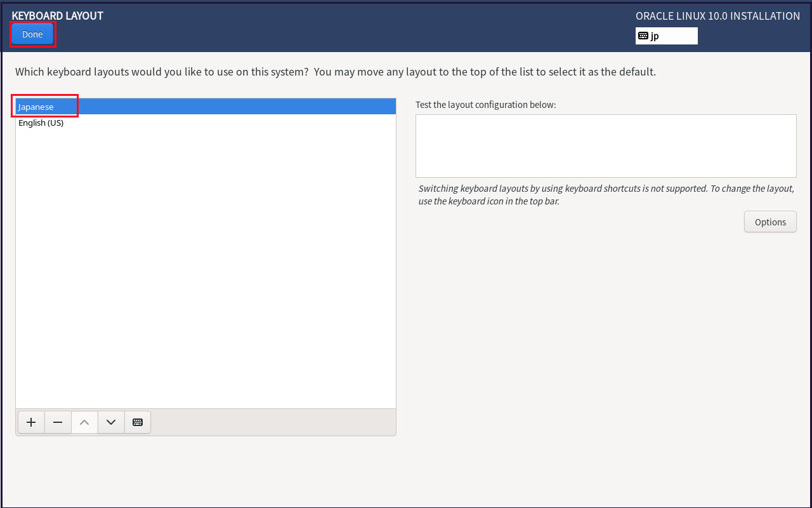The image size is (812, 508).
Task: Select the English (US) layout row
Action: (206, 123)
